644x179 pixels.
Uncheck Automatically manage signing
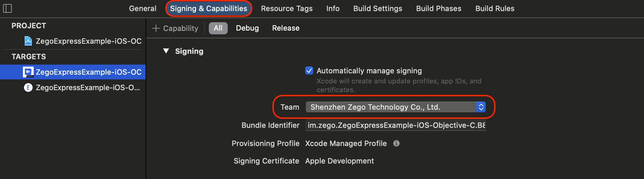coord(309,71)
